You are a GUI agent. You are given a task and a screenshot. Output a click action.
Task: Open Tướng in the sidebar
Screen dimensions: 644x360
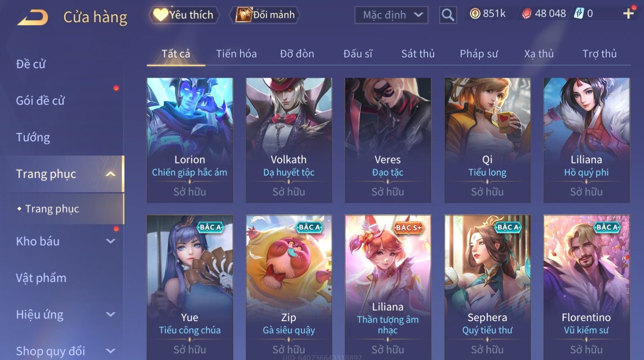[x=33, y=138]
